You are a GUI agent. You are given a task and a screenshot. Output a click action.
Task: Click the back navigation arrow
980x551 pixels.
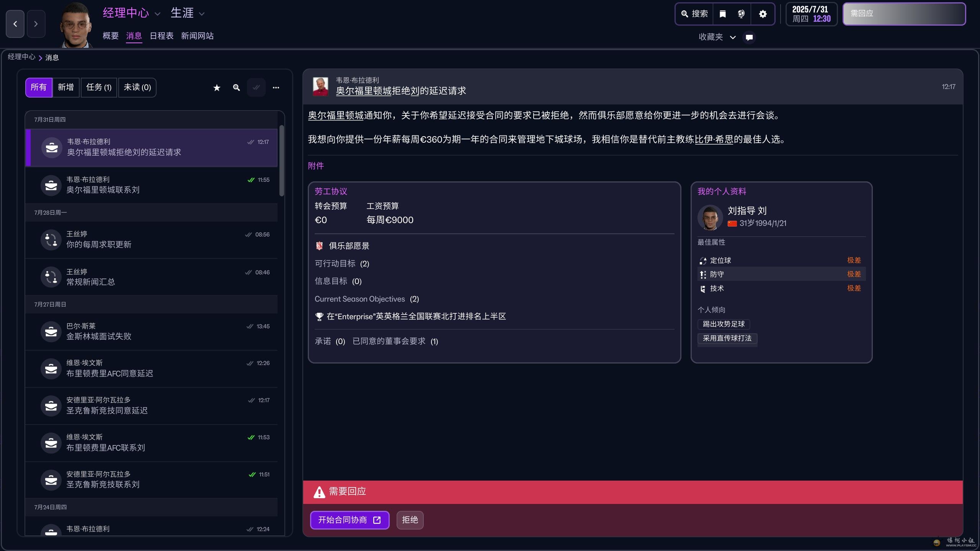pos(15,24)
